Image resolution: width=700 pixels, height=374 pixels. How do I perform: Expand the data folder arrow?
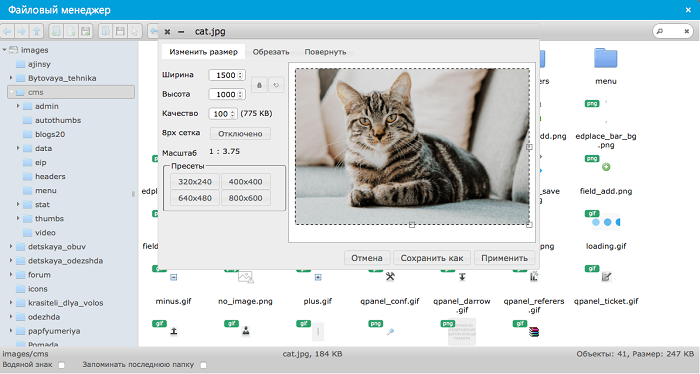[x=18, y=148]
